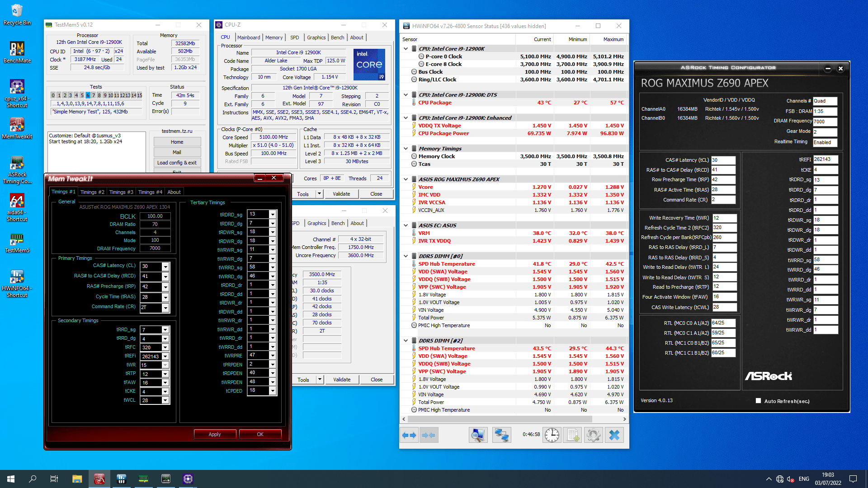
Task: Open tRFC dropdown in MemTweakIt
Action: [x=165, y=347]
